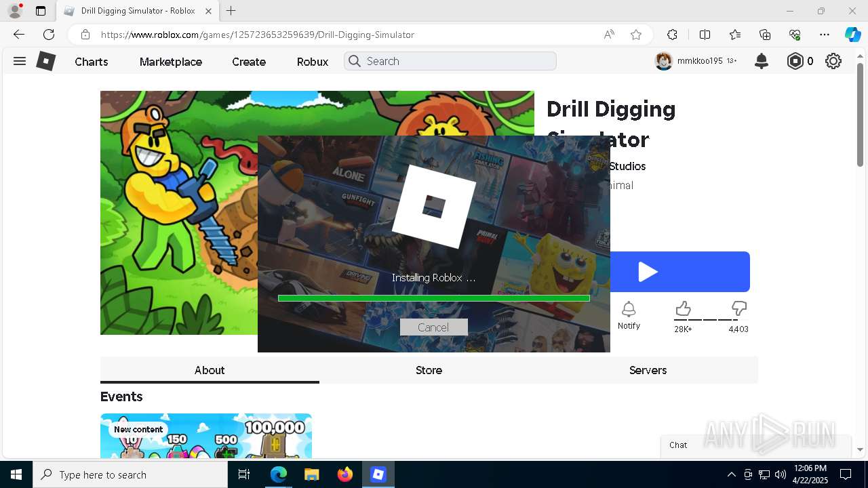This screenshot has height=488, width=868.
Task: View site information lock icon
Action: (x=85, y=35)
